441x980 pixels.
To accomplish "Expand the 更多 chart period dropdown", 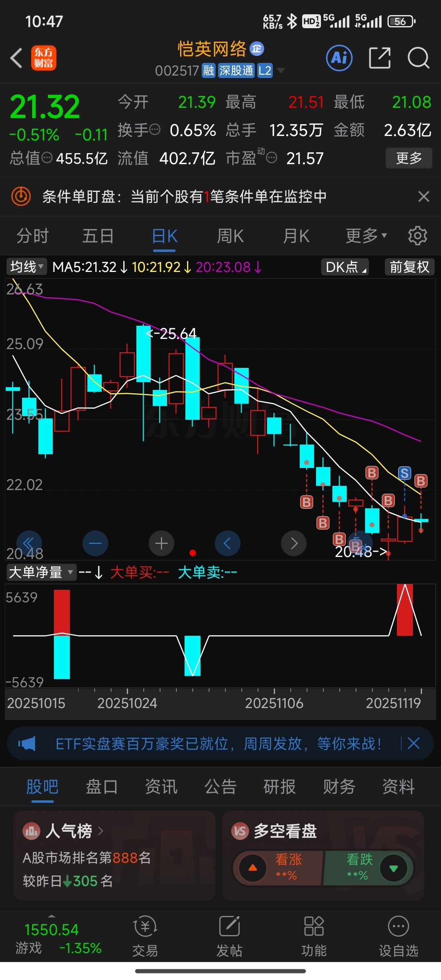I will pyautogui.click(x=366, y=236).
